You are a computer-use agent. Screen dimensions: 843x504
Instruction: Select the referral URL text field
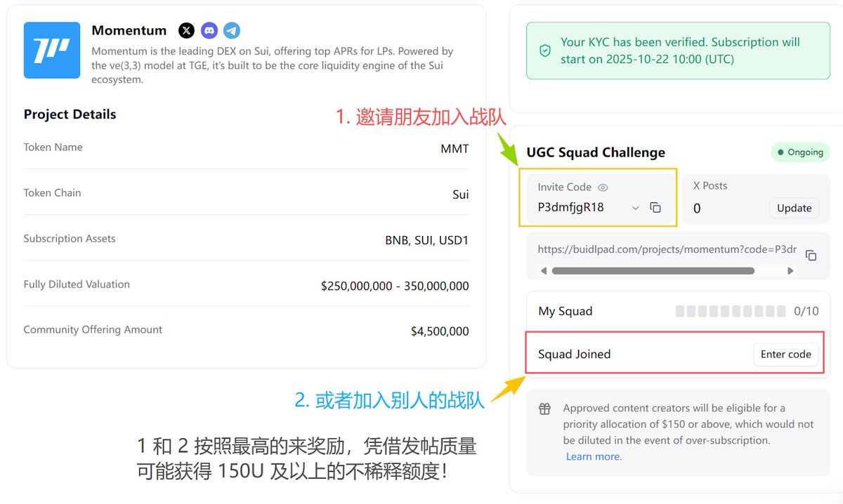click(x=667, y=248)
